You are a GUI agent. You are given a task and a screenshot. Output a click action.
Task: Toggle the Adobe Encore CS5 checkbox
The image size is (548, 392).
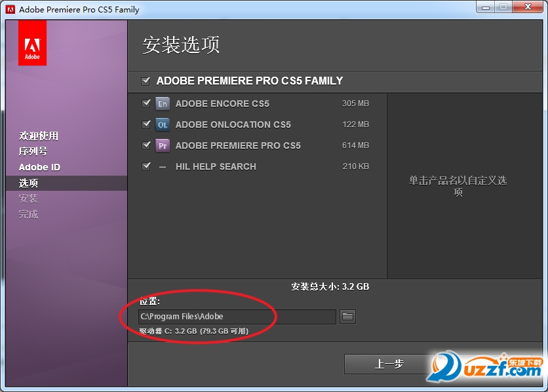click(146, 104)
